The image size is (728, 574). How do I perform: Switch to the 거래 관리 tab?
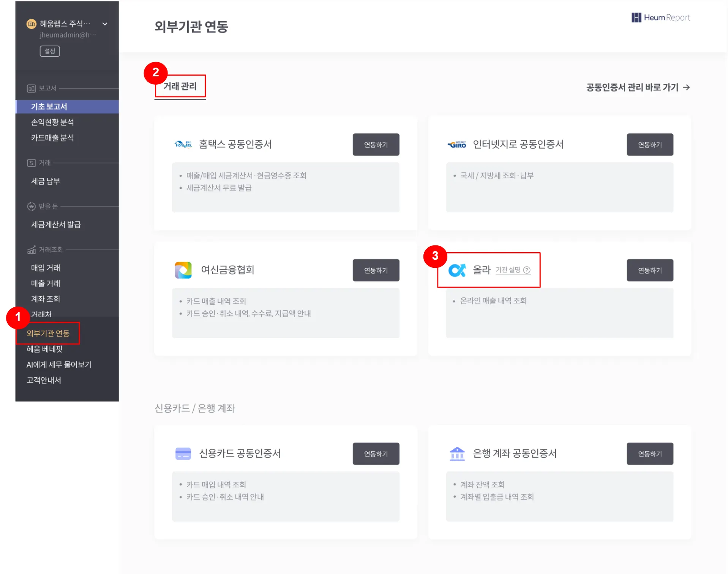[x=180, y=87]
